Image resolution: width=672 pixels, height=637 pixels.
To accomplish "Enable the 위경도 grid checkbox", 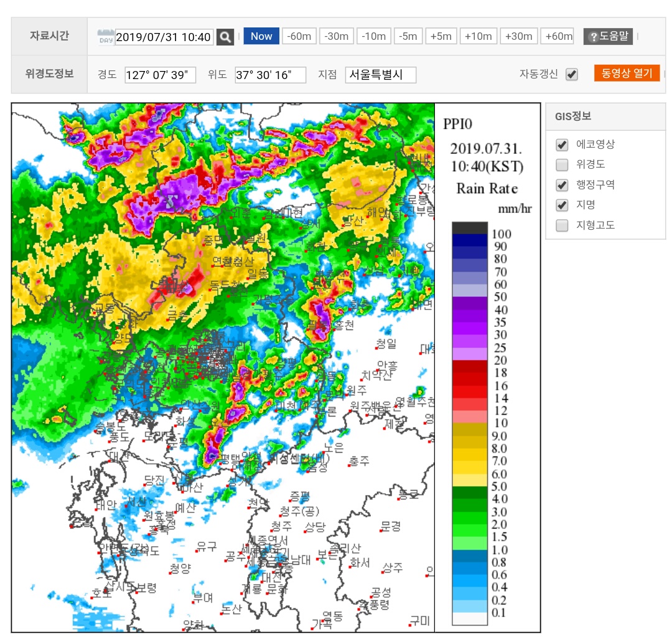I will 562,165.
